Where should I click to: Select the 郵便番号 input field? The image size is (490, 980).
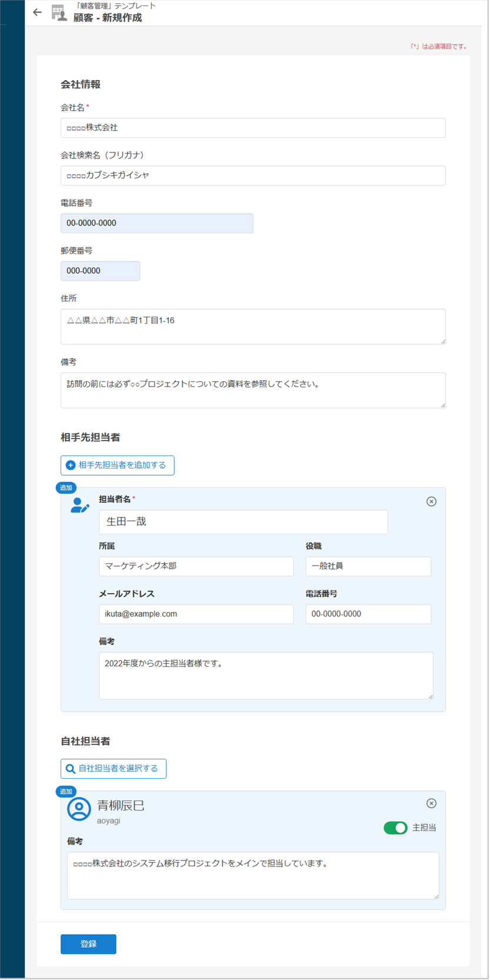[100, 271]
